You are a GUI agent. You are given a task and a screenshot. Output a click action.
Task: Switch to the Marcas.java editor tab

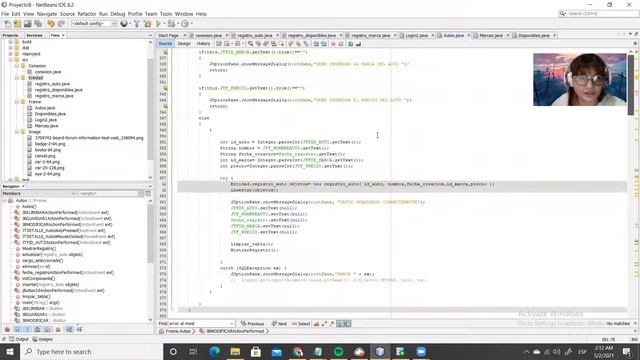[491, 36]
